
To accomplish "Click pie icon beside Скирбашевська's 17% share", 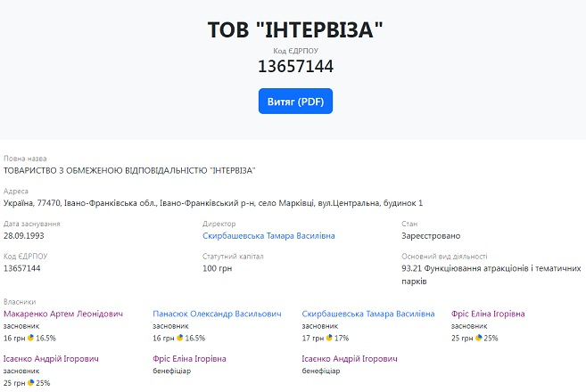I will pos(330,339).
